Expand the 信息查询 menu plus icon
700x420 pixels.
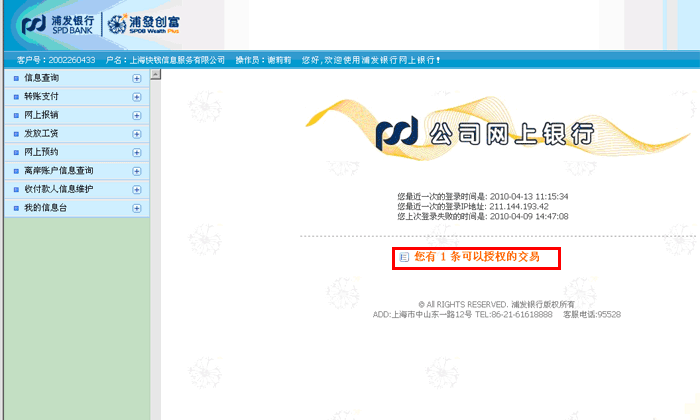click(137, 79)
